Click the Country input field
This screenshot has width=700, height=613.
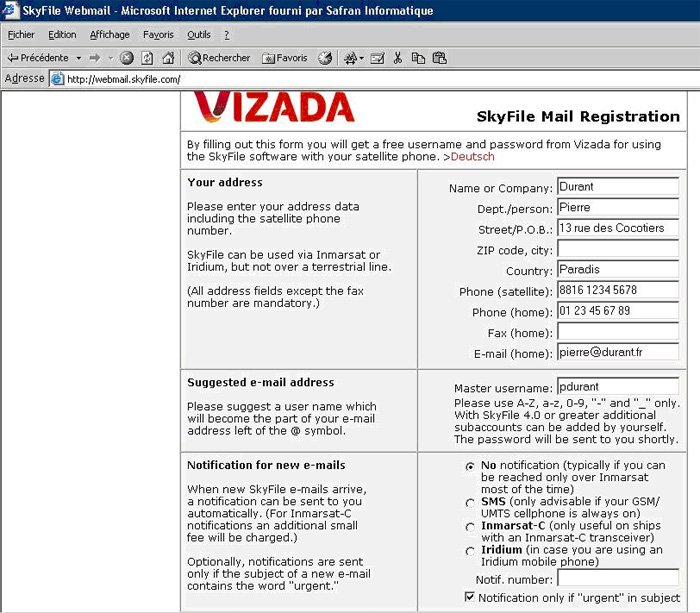[618, 269]
